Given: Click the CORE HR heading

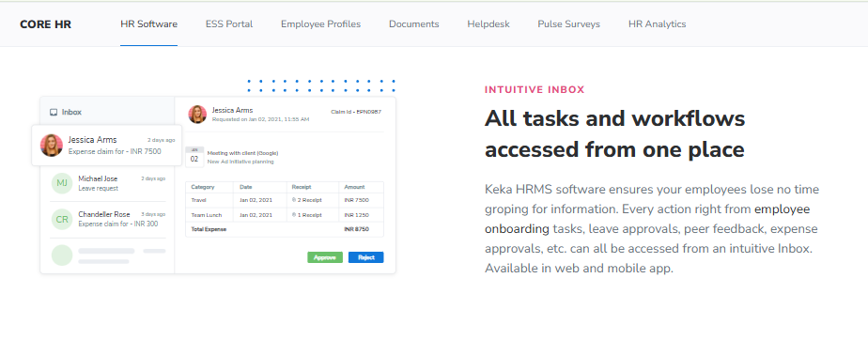Looking at the screenshot, I should coord(45,24).
